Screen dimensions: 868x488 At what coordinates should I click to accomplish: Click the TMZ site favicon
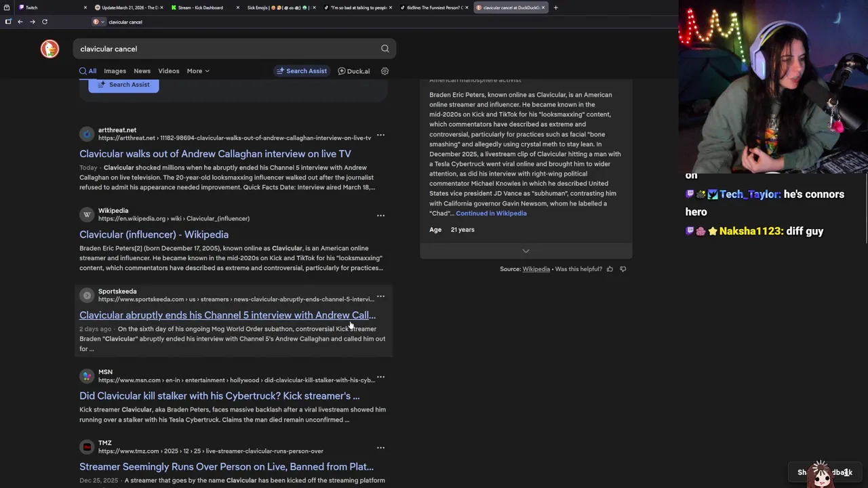(87, 447)
